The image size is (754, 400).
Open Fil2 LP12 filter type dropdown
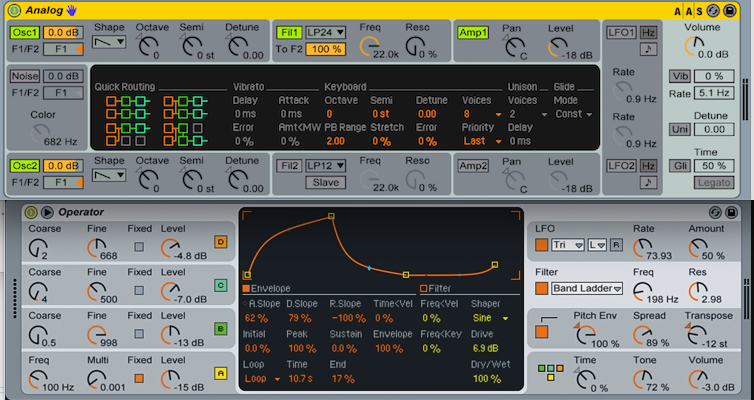326,166
